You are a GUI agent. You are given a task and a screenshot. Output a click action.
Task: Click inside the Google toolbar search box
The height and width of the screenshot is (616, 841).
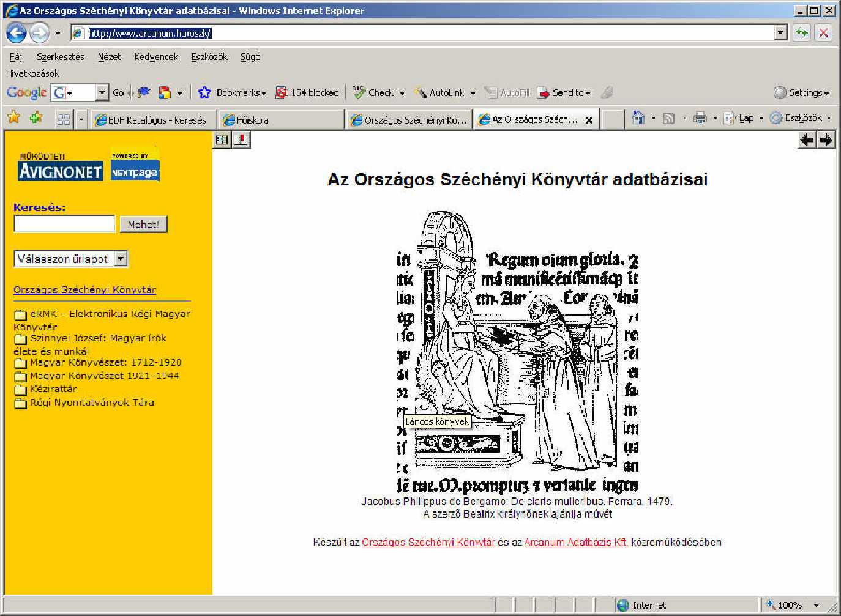click(x=74, y=92)
